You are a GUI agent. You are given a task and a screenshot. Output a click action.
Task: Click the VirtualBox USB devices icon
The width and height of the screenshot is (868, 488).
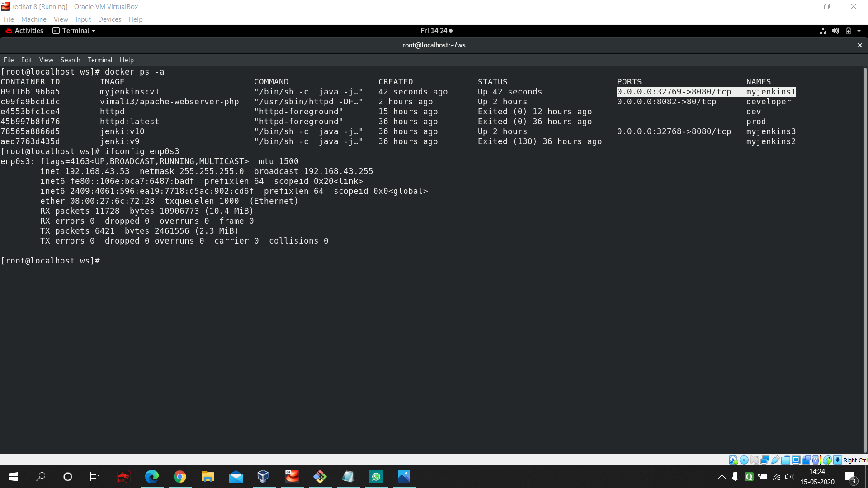click(x=775, y=460)
